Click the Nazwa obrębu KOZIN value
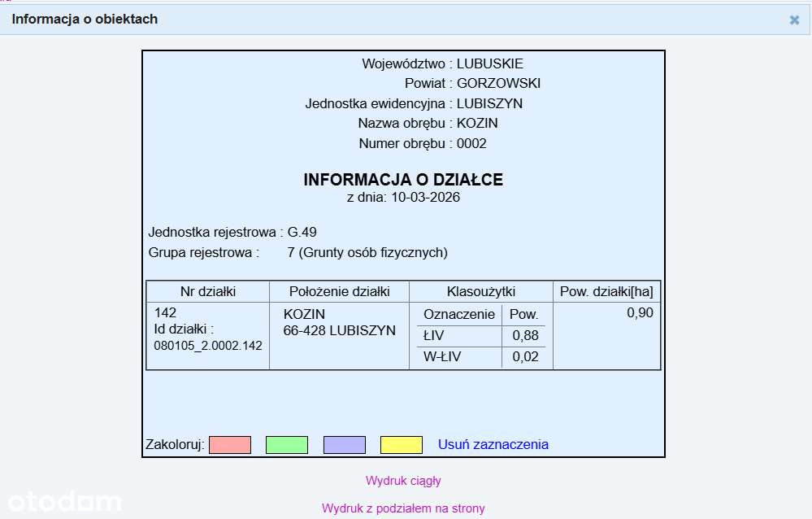The width and height of the screenshot is (812, 519). coord(477,124)
